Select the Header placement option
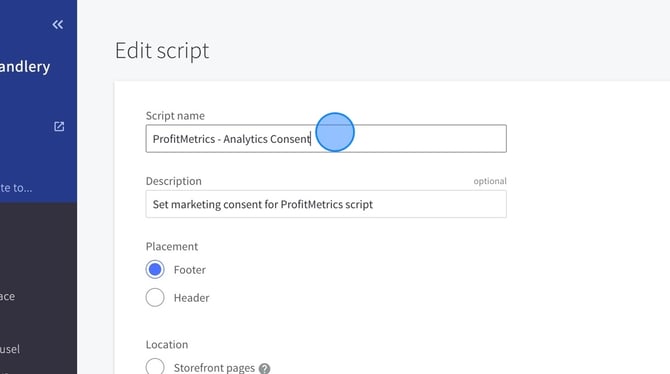 (155, 297)
